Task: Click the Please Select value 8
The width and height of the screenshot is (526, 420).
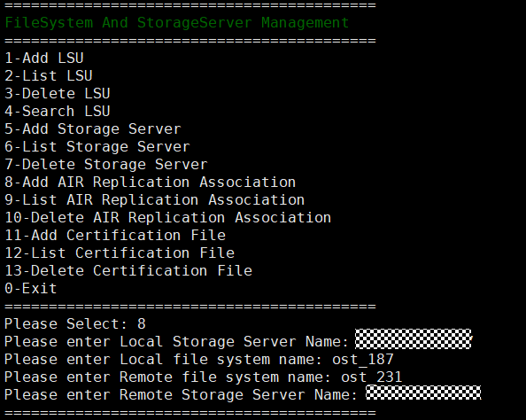Action: [141, 324]
